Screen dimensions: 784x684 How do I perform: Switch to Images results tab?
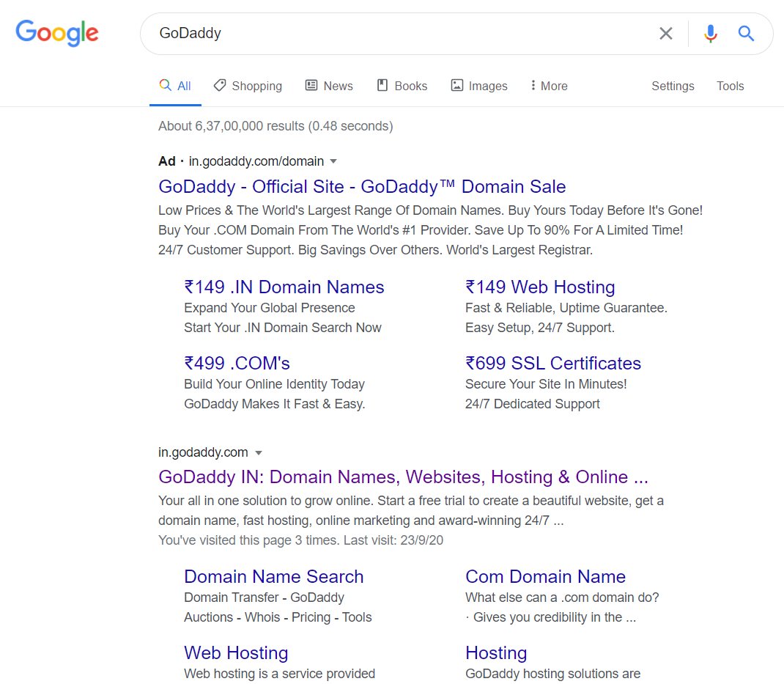pos(479,86)
